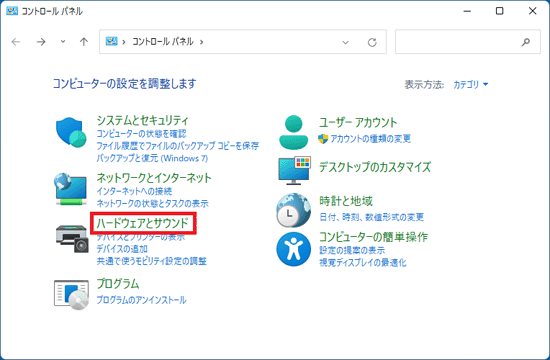Open 時計と地域 category

point(346,201)
